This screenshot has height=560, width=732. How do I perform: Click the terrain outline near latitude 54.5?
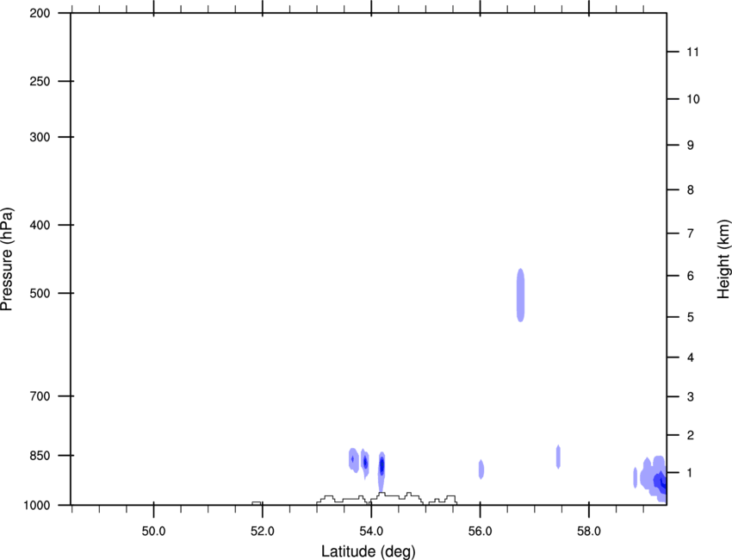pyautogui.click(x=397, y=497)
